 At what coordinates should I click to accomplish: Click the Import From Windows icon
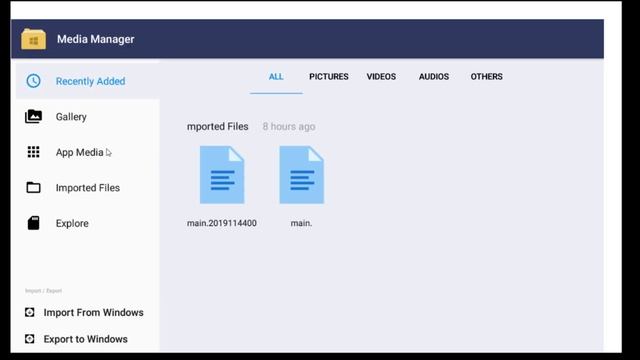pos(29,312)
